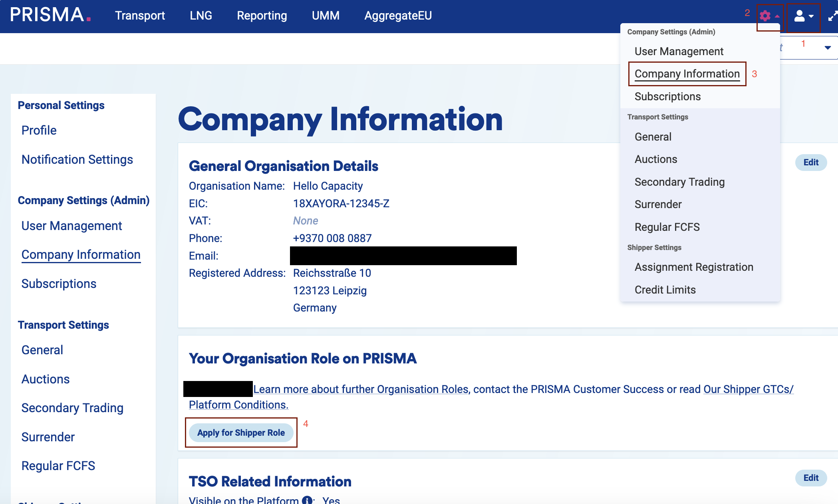Click info icon beside Visible on the Platform
Screen dimensions: 838x504
307,500
